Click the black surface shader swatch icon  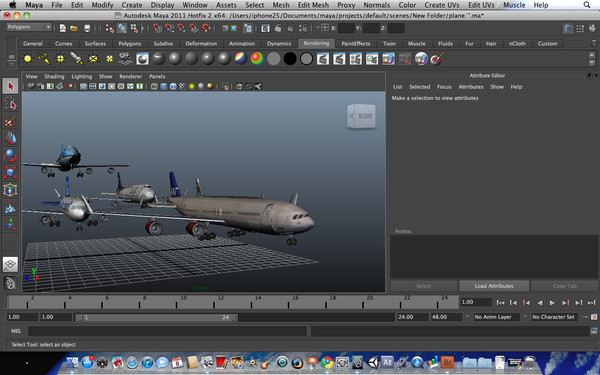click(x=290, y=59)
